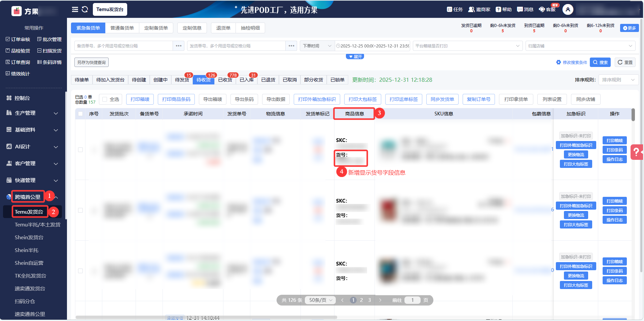The height and width of the screenshot is (321, 644).
Task: Select the 已收货 status tab
Action: (225, 80)
